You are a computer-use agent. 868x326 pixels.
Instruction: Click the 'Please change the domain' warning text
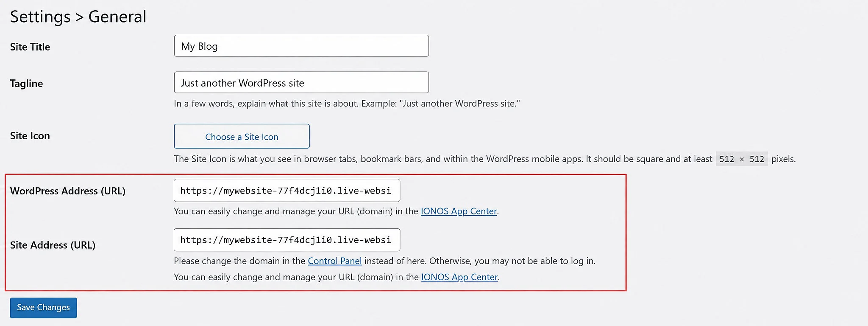(385, 261)
